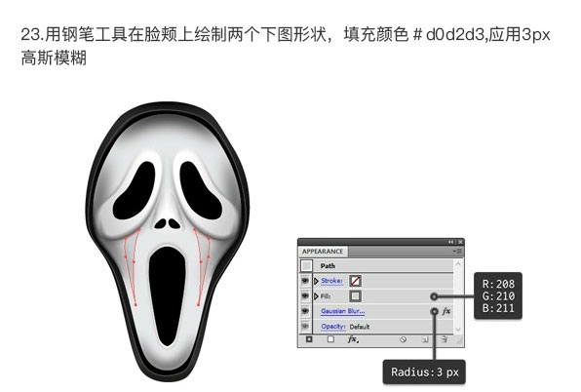
Task: Select the Path thumbnail in Appearance panel
Action: 306,265
